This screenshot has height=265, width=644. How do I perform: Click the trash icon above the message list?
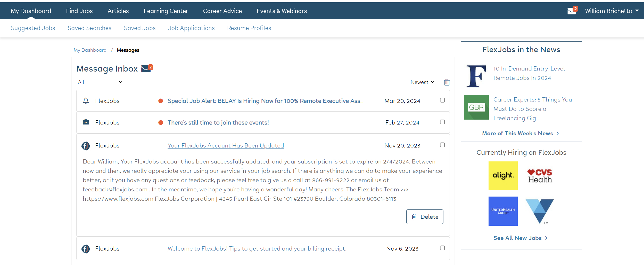pos(447,82)
